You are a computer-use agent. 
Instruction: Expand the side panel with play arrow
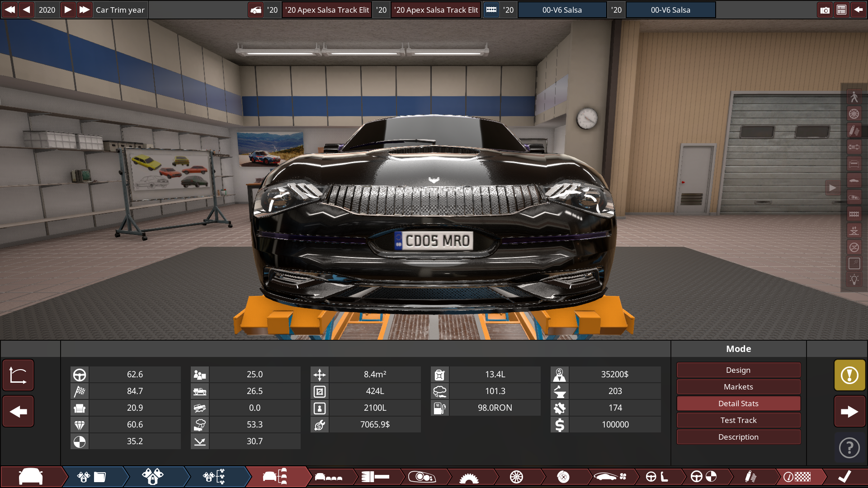(x=832, y=188)
